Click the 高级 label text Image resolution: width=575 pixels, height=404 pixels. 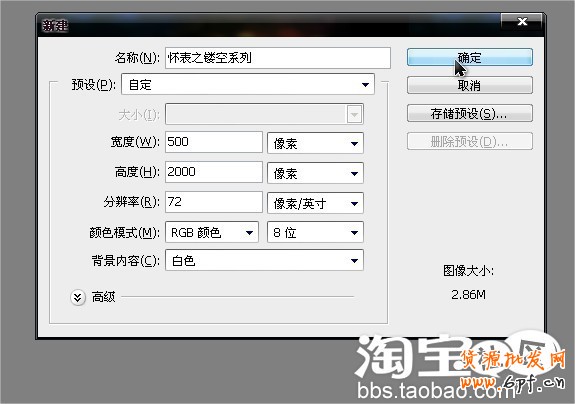point(103,297)
